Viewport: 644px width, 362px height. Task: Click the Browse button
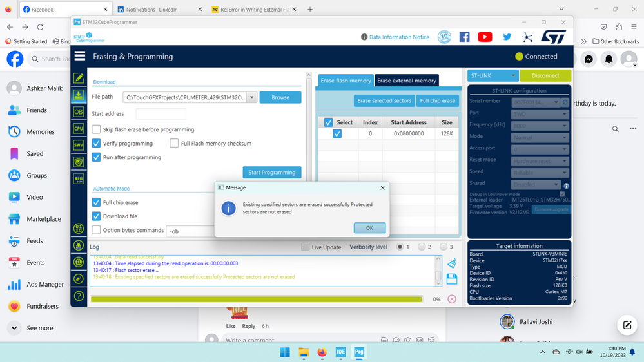280,97
